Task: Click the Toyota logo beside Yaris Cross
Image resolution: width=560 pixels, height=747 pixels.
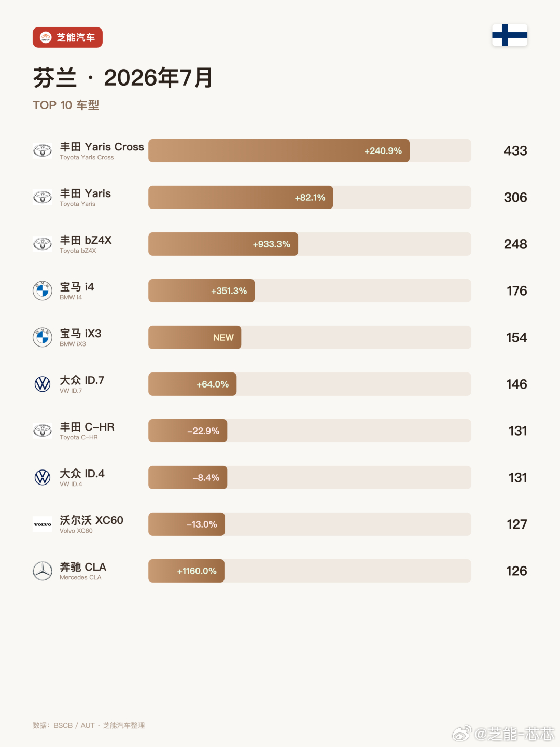Action: coord(43,150)
